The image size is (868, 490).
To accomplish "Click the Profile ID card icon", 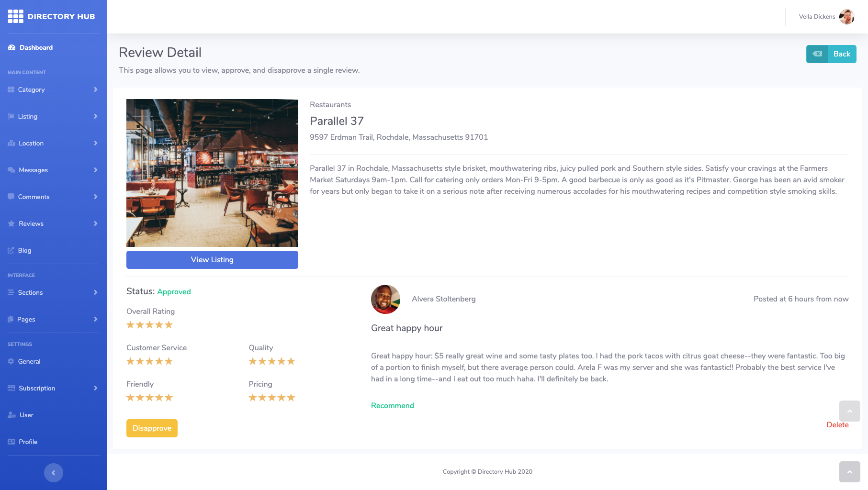I will click(x=11, y=442).
